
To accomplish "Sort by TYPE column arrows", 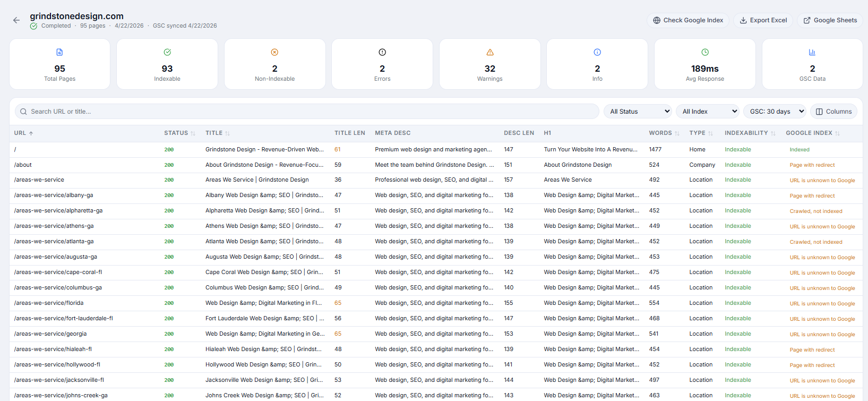I will click(x=710, y=133).
